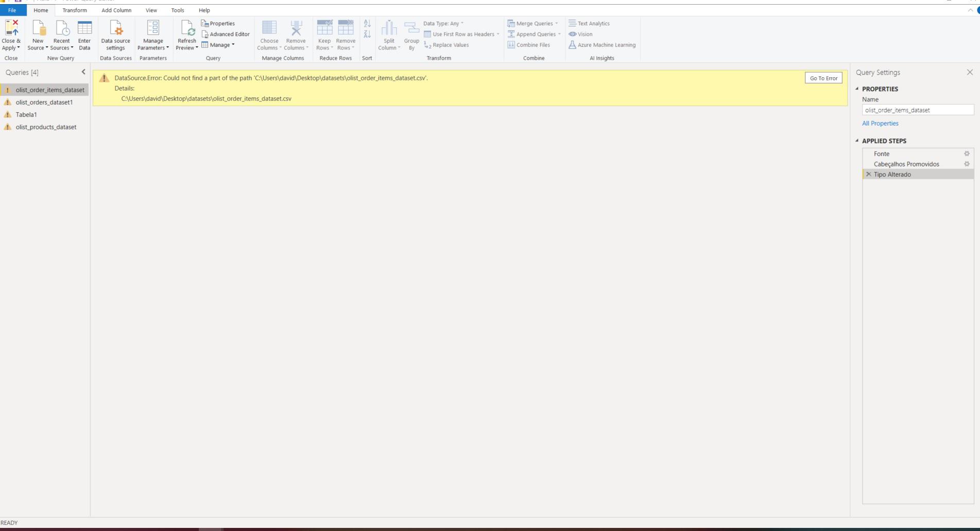Open Vision AI insights
Image resolution: width=980 pixels, height=531 pixels.
coord(580,34)
